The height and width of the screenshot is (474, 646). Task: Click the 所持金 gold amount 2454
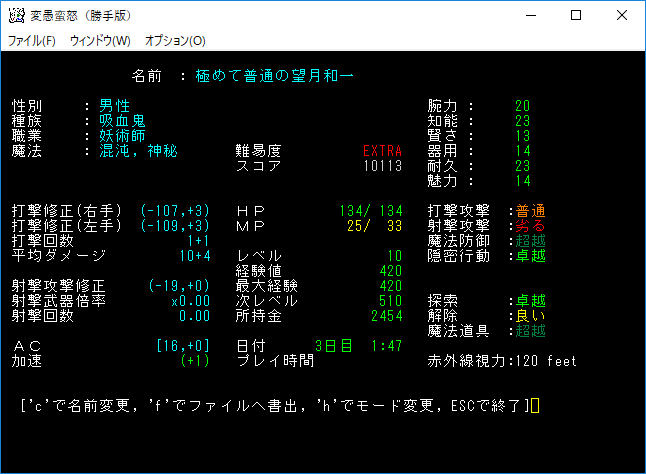pyautogui.click(x=385, y=316)
